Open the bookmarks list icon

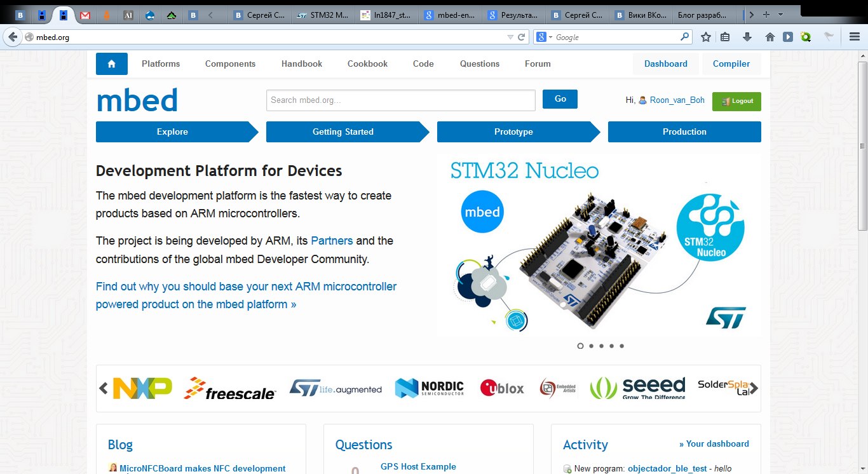[x=726, y=37]
